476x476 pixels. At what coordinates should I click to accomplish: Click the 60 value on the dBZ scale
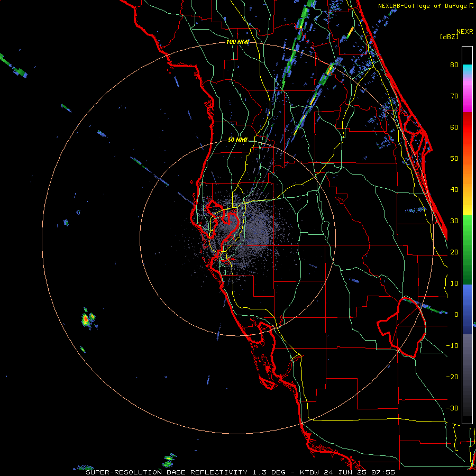(454, 127)
